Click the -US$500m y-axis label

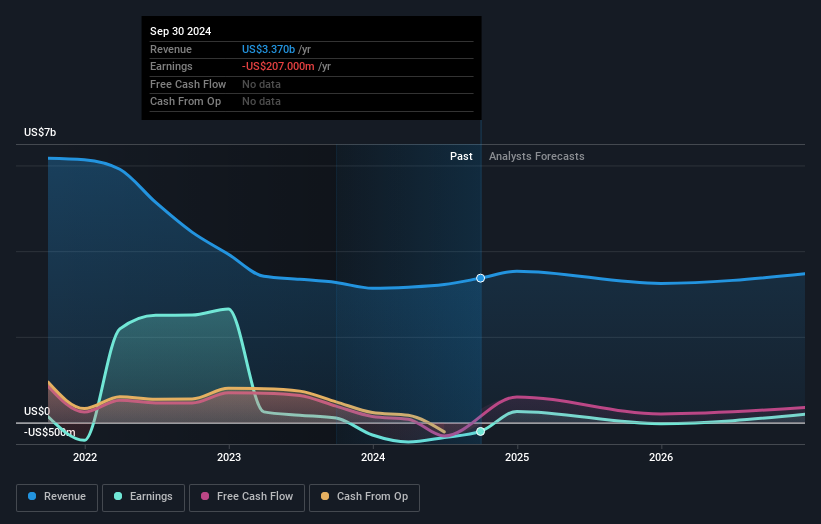point(50,432)
